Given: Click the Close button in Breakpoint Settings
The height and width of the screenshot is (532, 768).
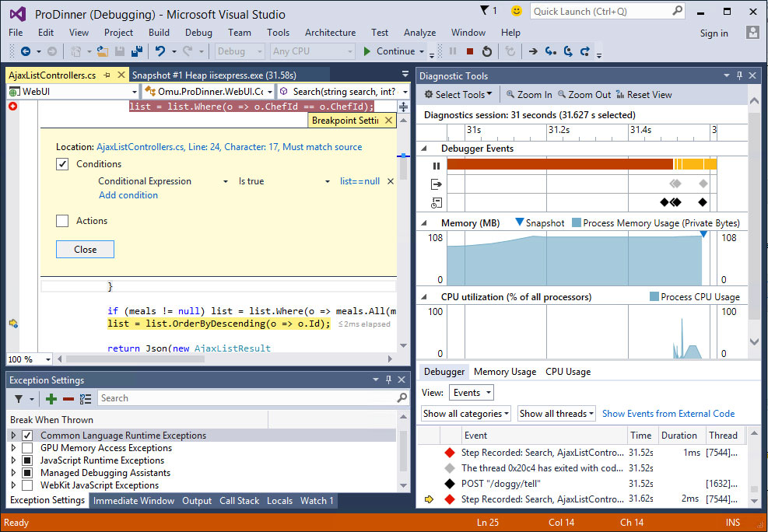Looking at the screenshot, I should point(84,250).
